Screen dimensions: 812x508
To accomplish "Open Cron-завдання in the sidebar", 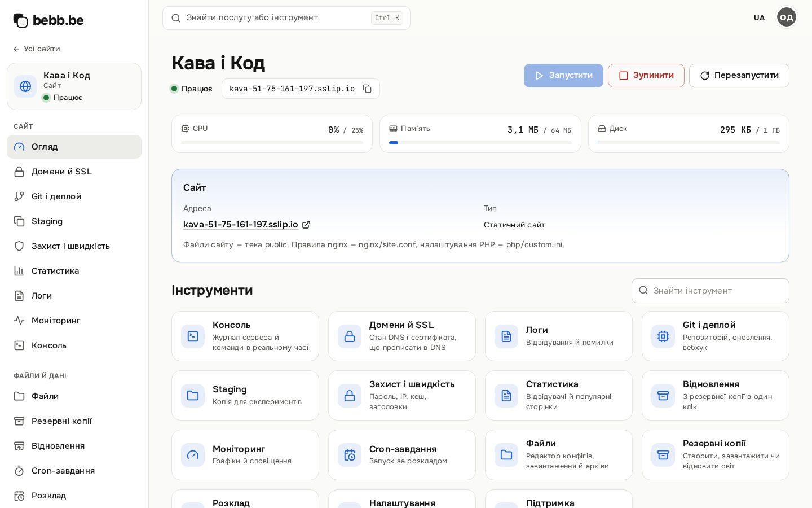I will pyautogui.click(x=74, y=471).
